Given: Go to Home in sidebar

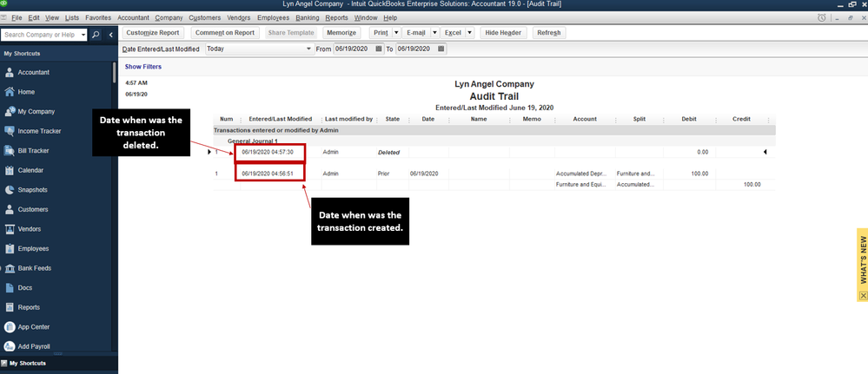Looking at the screenshot, I should 10,92.
